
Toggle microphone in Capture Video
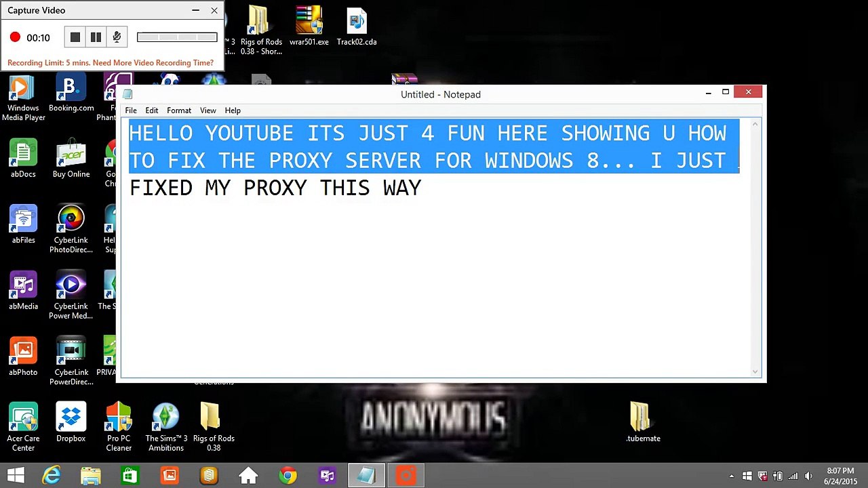point(117,37)
